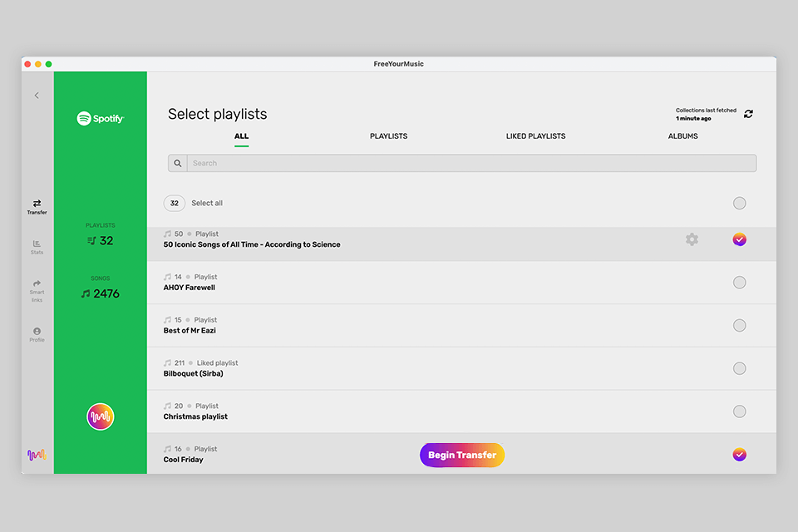The height and width of the screenshot is (532, 798).
Task: Click the Bilboquet (Sirba) title
Action: tap(193, 374)
